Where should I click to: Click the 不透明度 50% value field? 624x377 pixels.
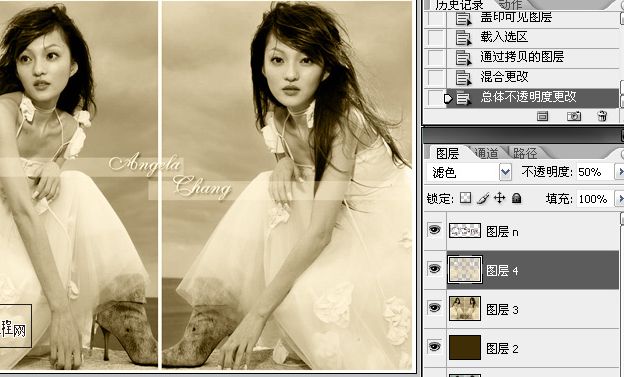click(x=594, y=172)
